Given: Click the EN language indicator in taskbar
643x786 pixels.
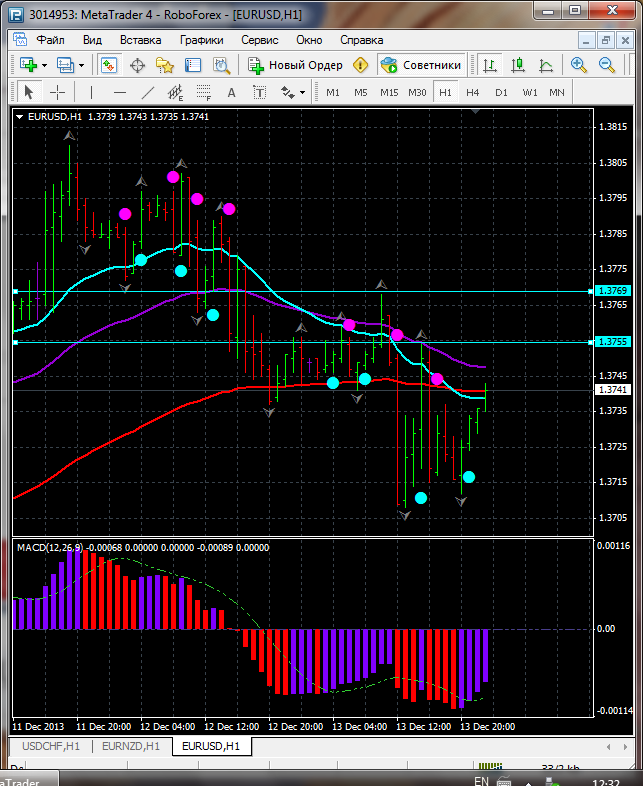Looking at the screenshot, I should coord(481,780).
